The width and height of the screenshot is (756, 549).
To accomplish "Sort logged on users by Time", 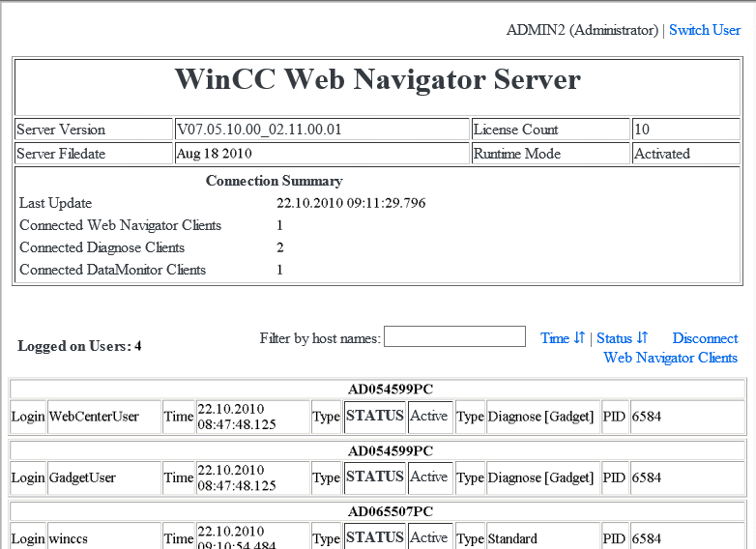I will [x=555, y=338].
